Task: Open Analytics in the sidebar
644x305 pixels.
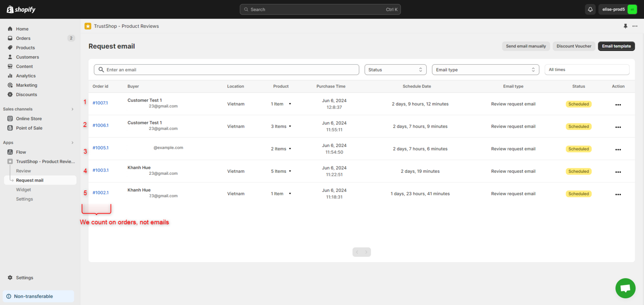Action: pos(26,76)
